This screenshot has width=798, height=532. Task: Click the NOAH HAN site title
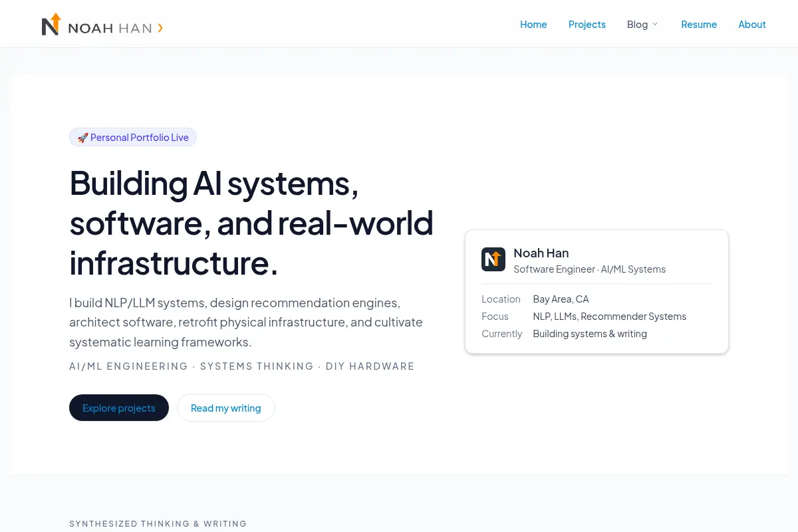click(110, 28)
